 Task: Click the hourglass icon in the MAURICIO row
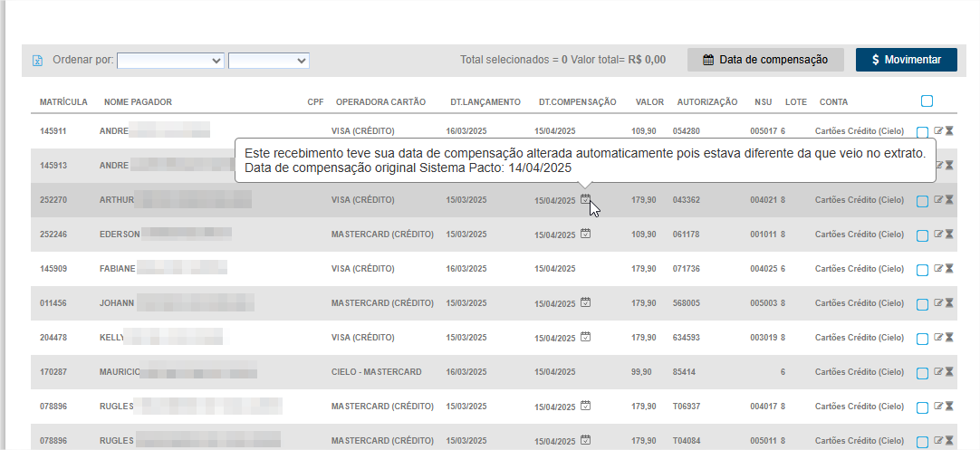click(950, 372)
